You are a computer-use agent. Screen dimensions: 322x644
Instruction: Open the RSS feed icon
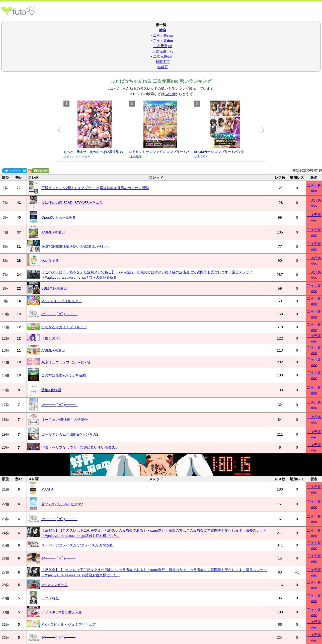coord(30,171)
